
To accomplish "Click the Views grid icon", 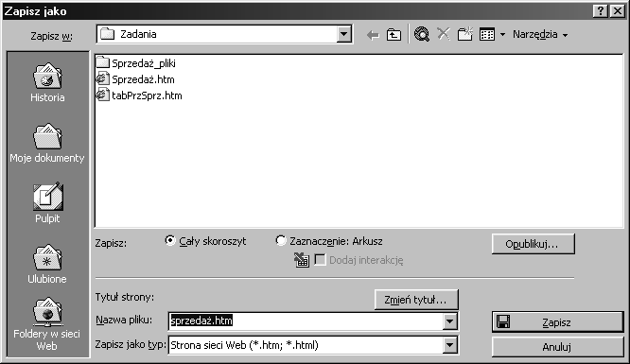I will 487,35.
